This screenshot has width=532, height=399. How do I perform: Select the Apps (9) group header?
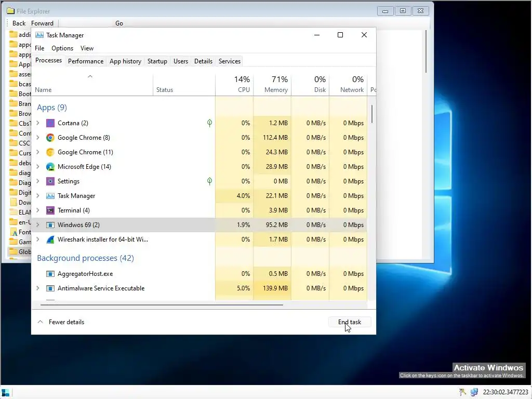(x=52, y=108)
